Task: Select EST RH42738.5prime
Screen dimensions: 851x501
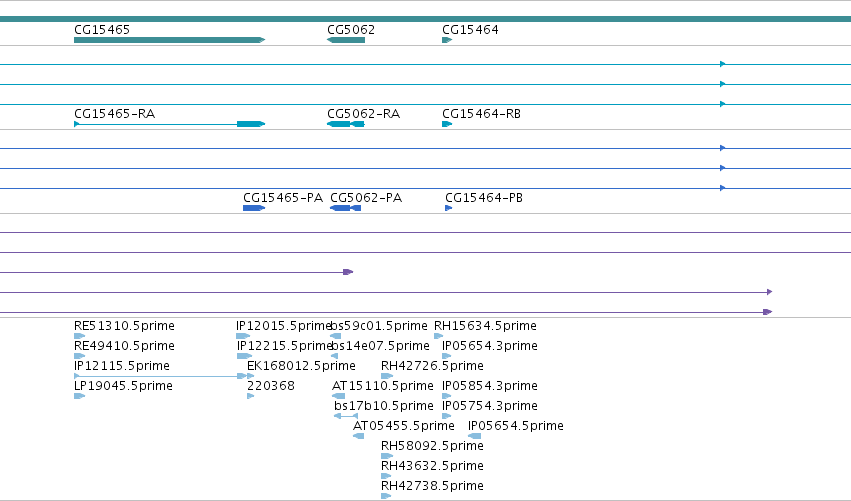Action: pos(432,486)
